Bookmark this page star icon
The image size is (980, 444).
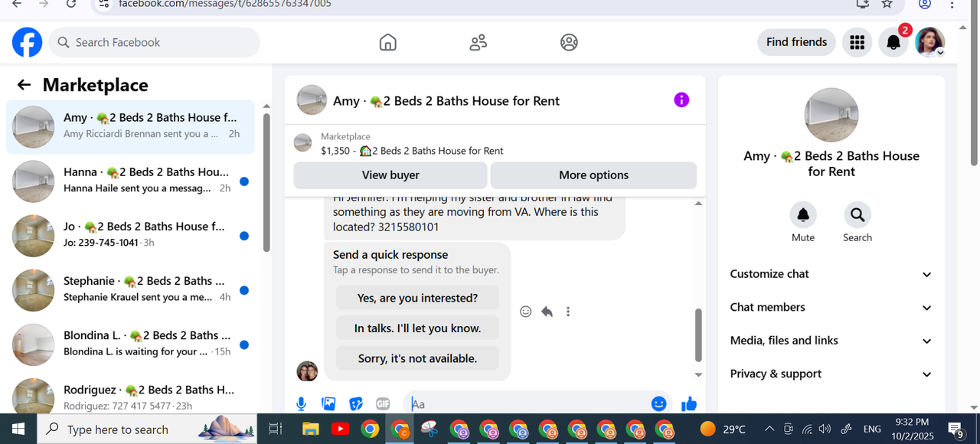pos(887,4)
